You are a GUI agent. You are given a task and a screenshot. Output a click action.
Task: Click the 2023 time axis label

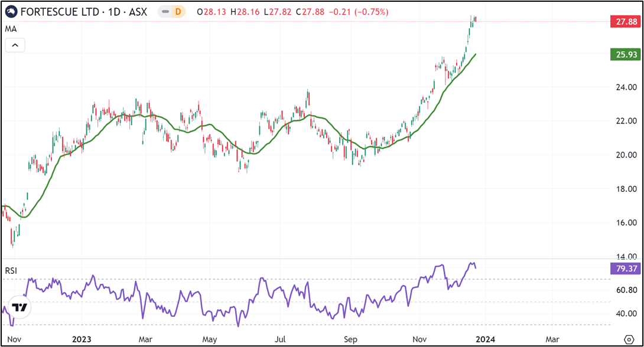coord(82,339)
